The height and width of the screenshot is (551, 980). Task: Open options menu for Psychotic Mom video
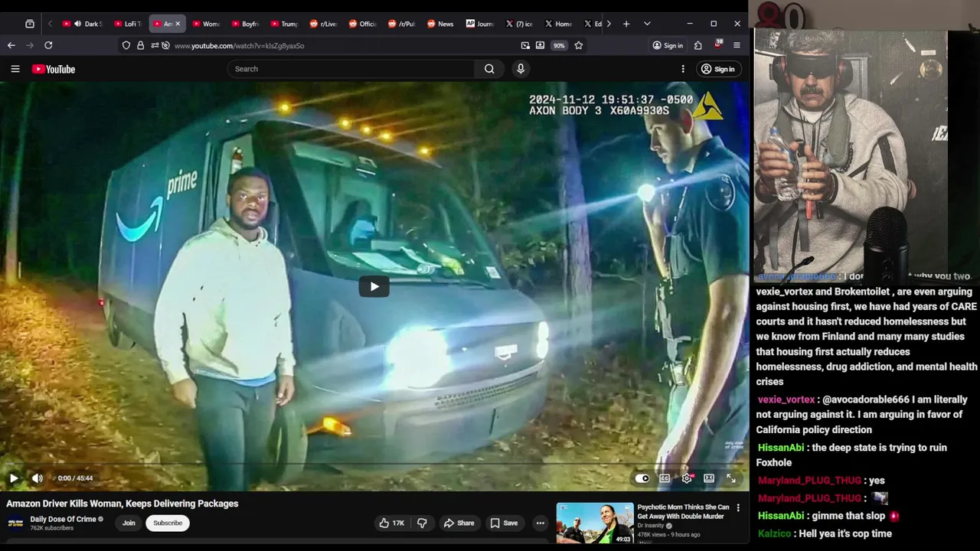(x=738, y=507)
